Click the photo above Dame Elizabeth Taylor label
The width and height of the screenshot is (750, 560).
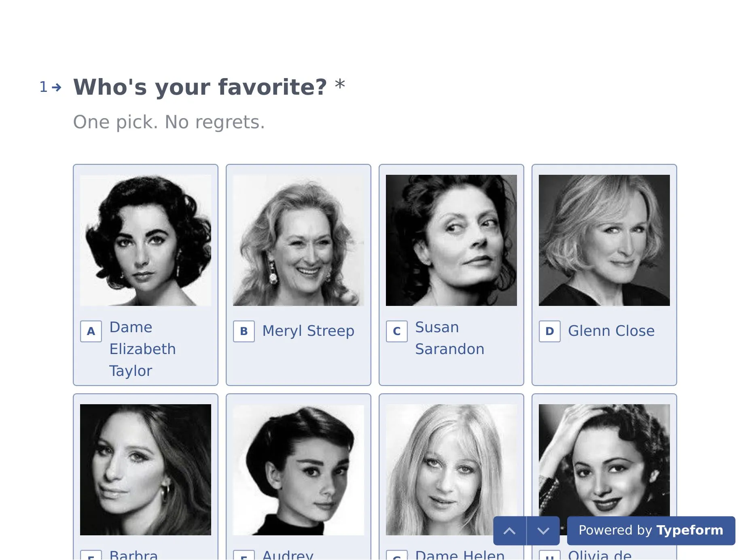point(146,240)
